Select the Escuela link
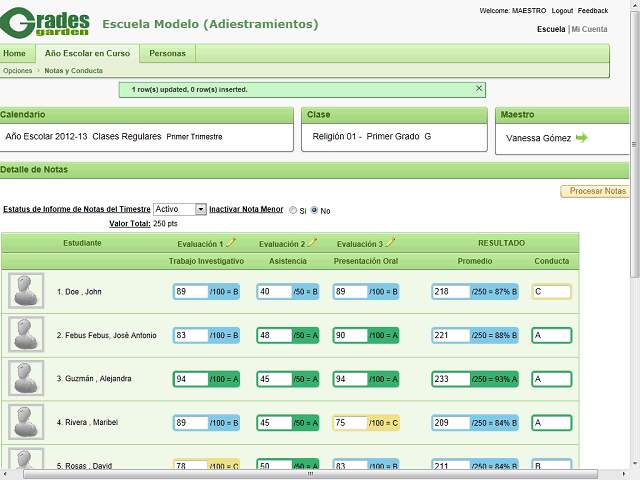640x480 pixels. click(x=551, y=29)
